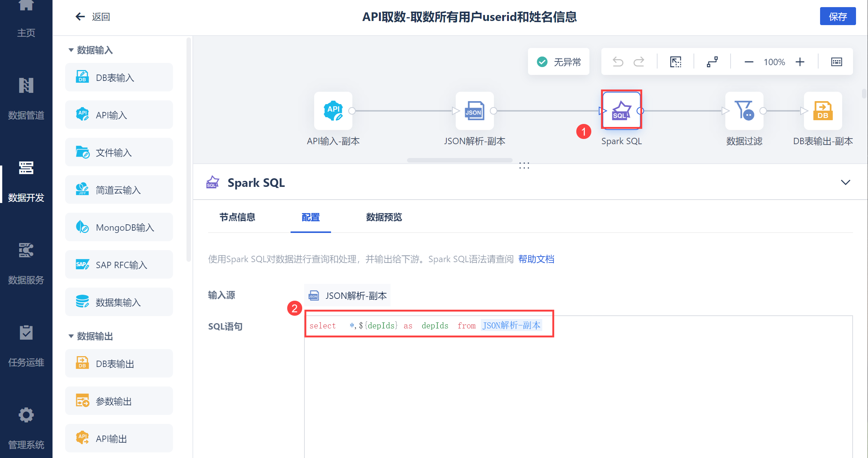Click the 保存 button
Screen dimensions: 868x458
click(x=837, y=16)
